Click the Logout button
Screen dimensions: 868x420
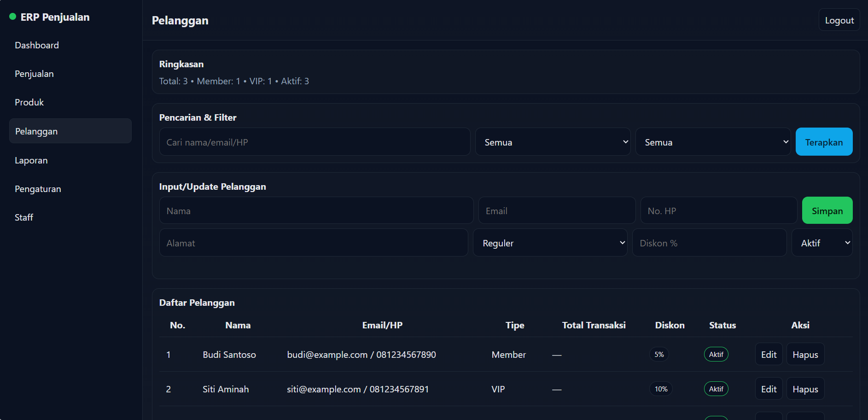839,20
